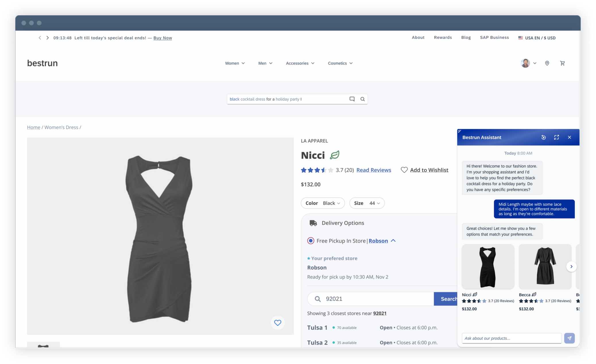The image size is (596, 364).
Task: Click the magnifier search icon in search bar
Action: [x=363, y=99]
